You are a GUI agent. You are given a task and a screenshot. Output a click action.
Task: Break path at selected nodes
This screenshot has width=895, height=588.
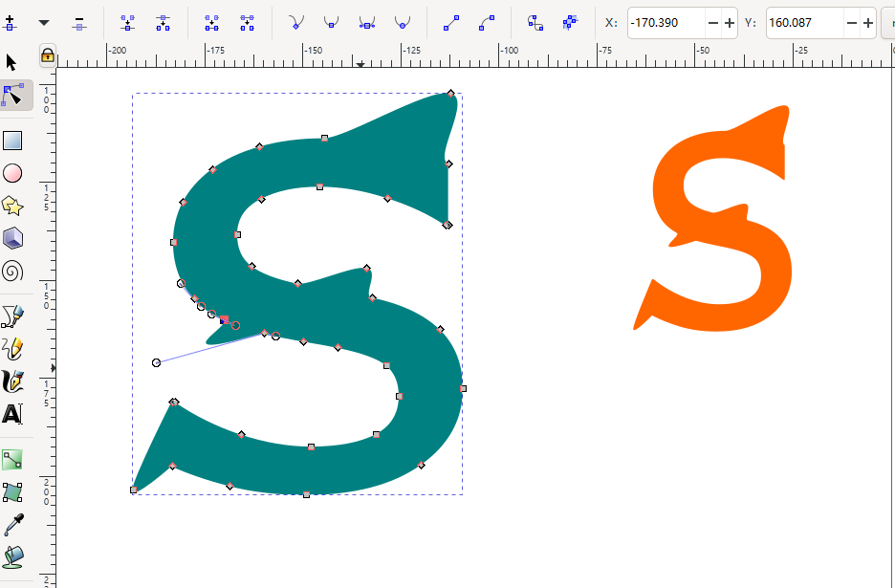(x=164, y=23)
